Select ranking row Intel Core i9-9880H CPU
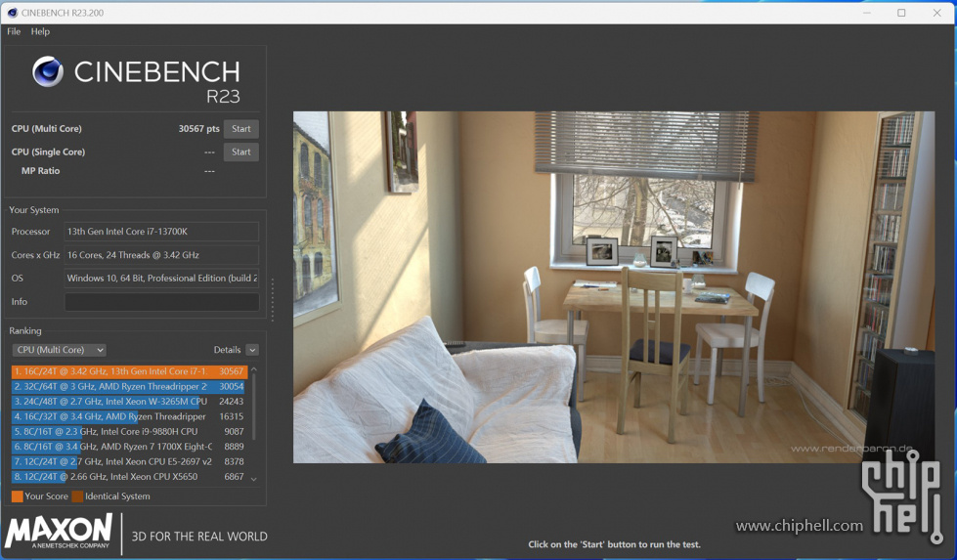Image resolution: width=957 pixels, height=560 pixels. 129,431
